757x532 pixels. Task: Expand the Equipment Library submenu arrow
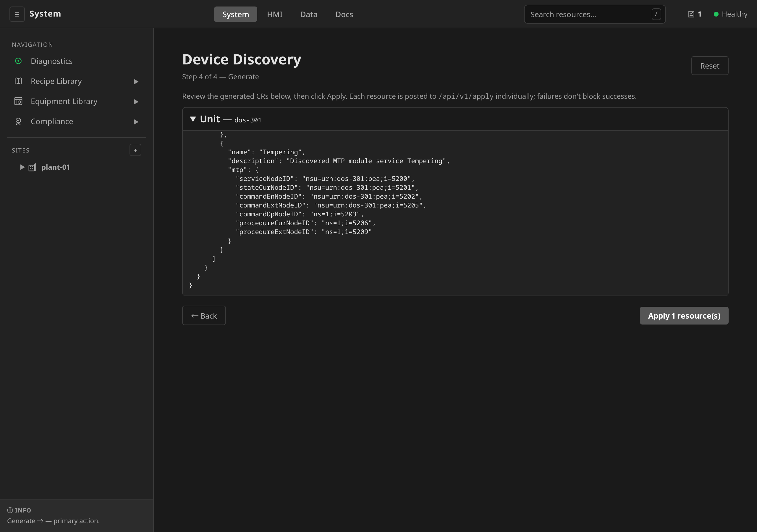coord(136,101)
